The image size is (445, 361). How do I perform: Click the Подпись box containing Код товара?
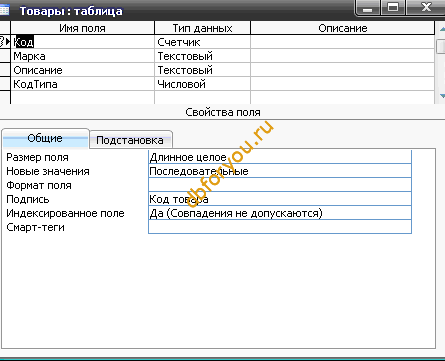(280, 199)
